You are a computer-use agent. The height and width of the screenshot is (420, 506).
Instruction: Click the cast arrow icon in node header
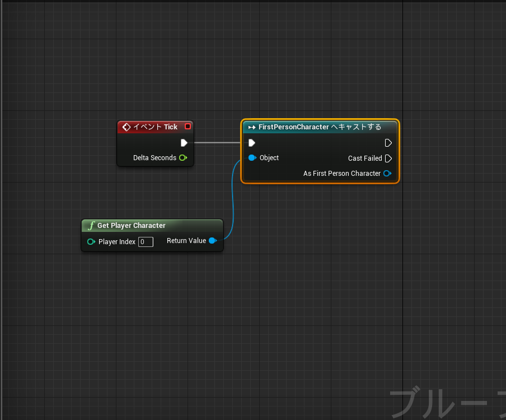252,127
